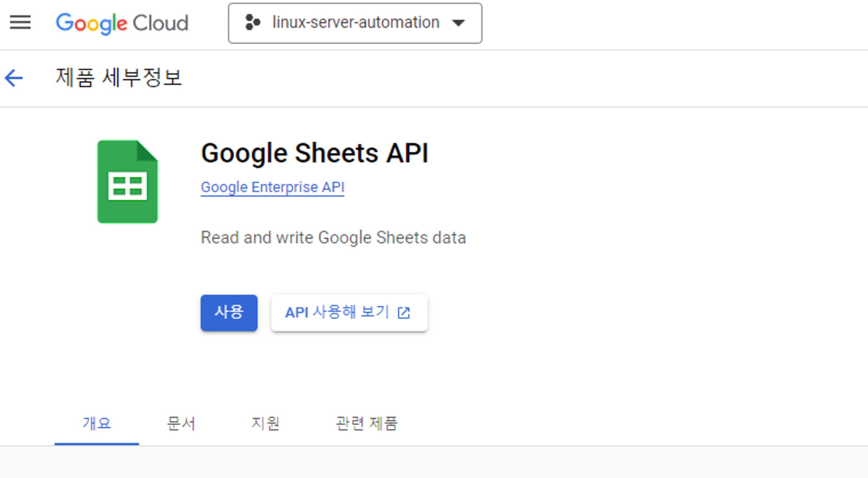
Task: Open the Google Enterprise API link
Action: coord(272,187)
